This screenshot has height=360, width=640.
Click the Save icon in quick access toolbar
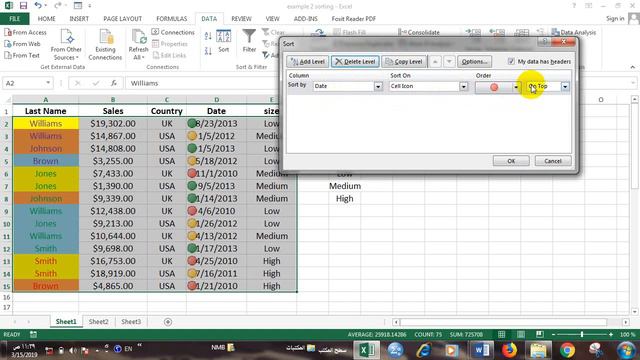coord(23,6)
